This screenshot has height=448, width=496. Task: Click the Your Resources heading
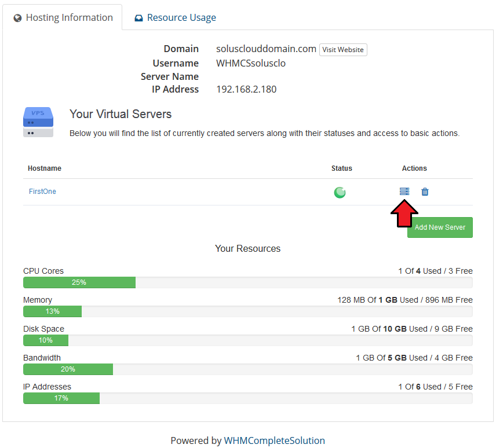click(247, 249)
